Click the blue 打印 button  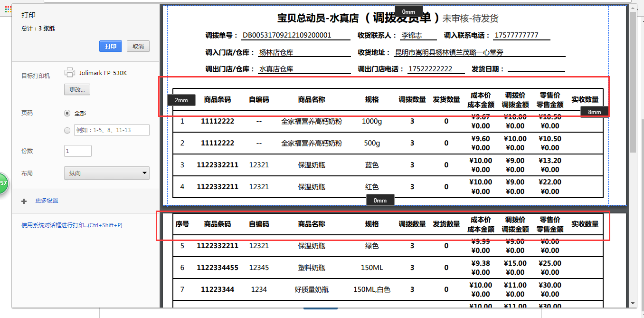[x=111, y=46]
